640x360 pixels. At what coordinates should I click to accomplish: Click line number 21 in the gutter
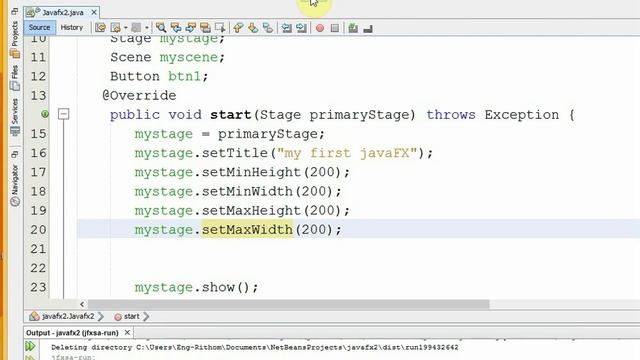coord(38,249)
